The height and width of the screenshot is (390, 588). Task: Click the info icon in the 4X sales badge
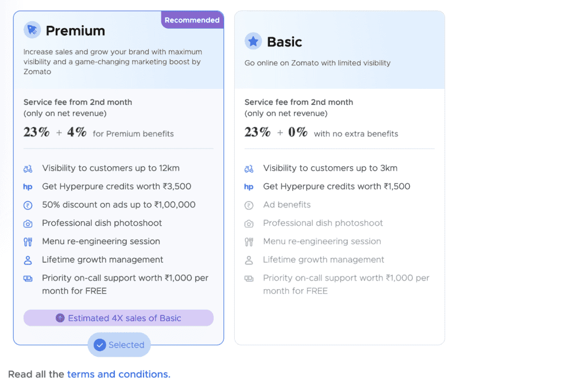[60, 318]
